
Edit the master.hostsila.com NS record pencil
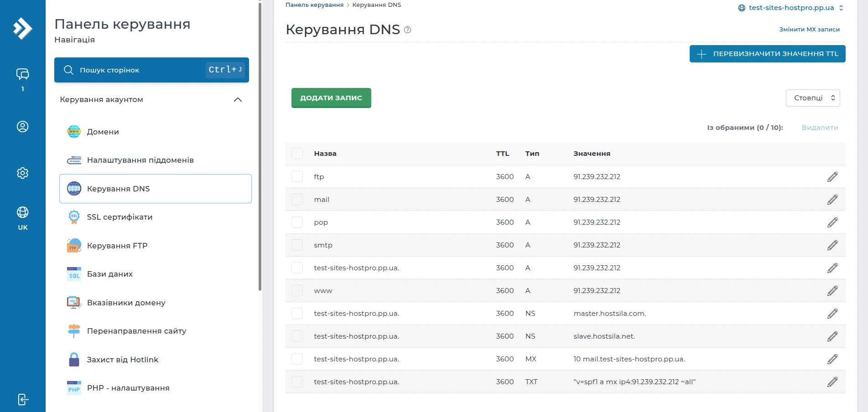pyautogui.click(x=832, y=314)
